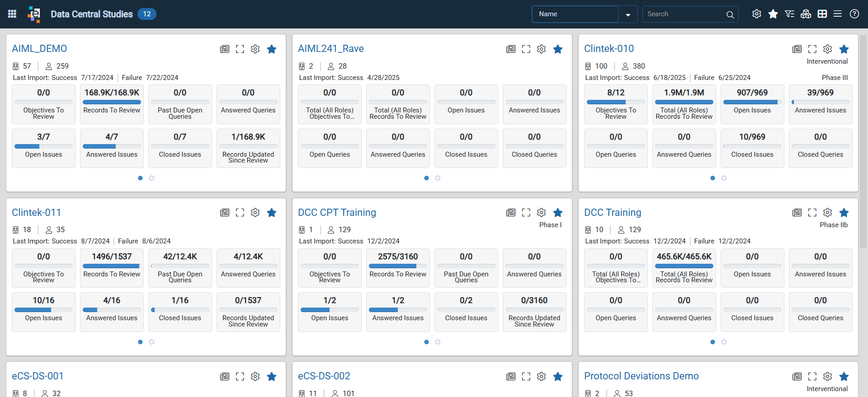
Task: Expand AIML_DEMO card to fullscreen
Action: coord(240,49)
